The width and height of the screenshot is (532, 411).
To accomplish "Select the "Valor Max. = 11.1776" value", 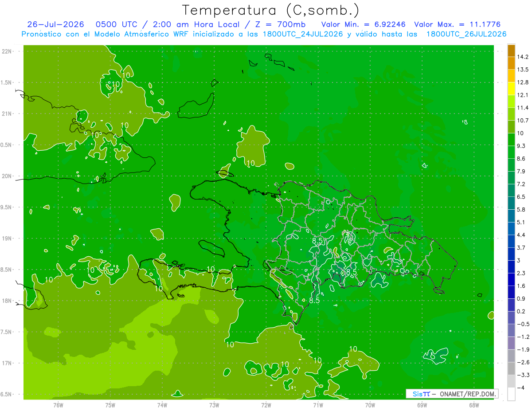I will [458, 24].
